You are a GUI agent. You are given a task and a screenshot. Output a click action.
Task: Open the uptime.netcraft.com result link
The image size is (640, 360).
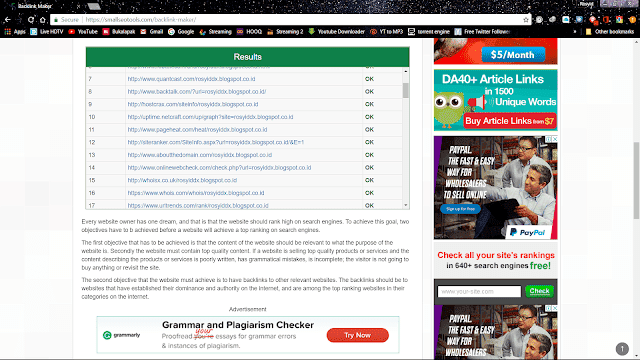click(210, 117)
